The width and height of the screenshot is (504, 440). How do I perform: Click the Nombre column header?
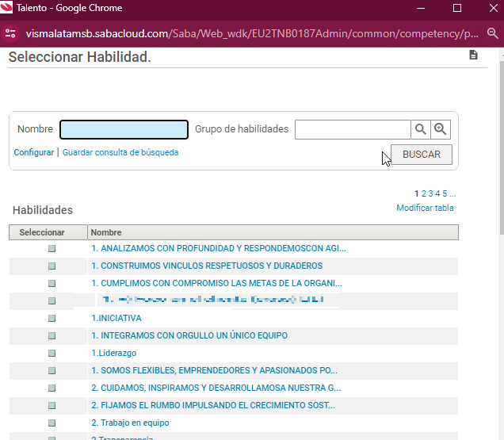[x=273, y=232]
